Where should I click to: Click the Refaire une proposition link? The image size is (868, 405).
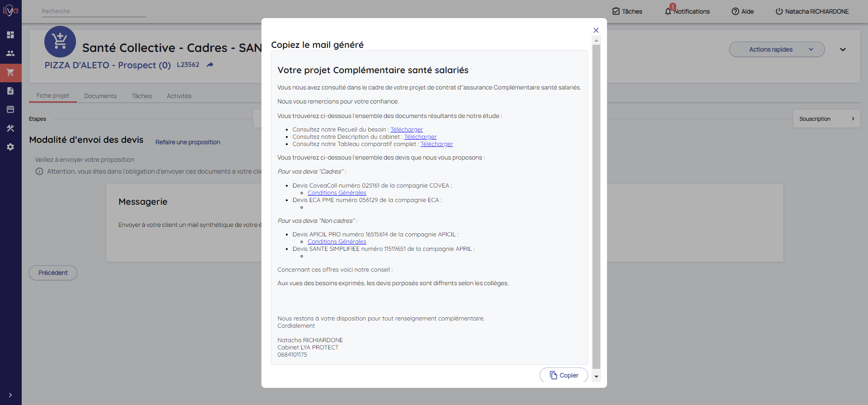(x=188, y=142)
